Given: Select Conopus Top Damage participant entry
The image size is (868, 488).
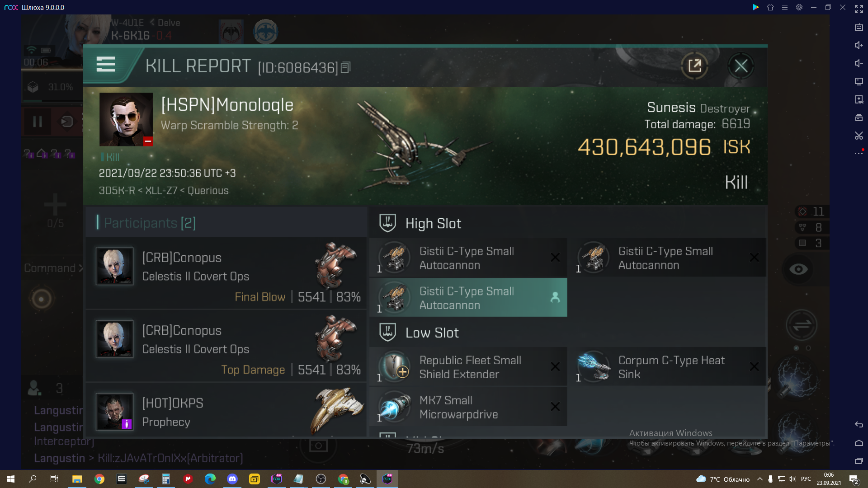Looking at the screenshot, I should click(x=226, y=346).
